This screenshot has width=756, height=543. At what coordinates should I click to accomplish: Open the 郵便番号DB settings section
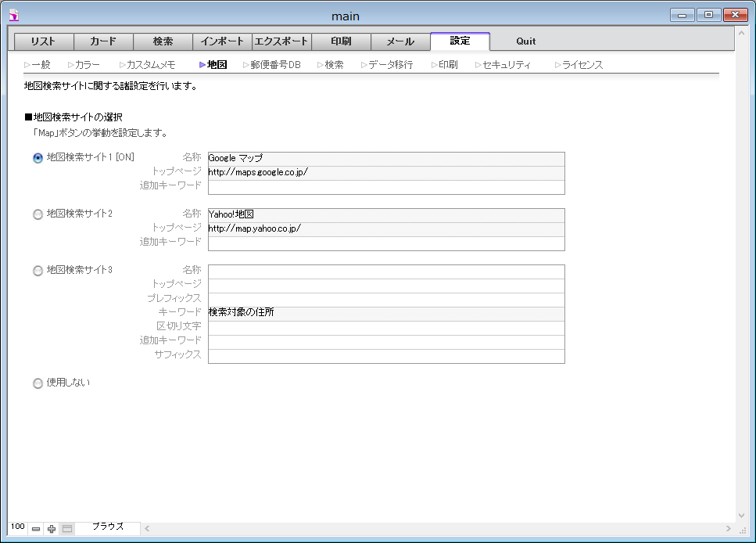pos(274,65)
